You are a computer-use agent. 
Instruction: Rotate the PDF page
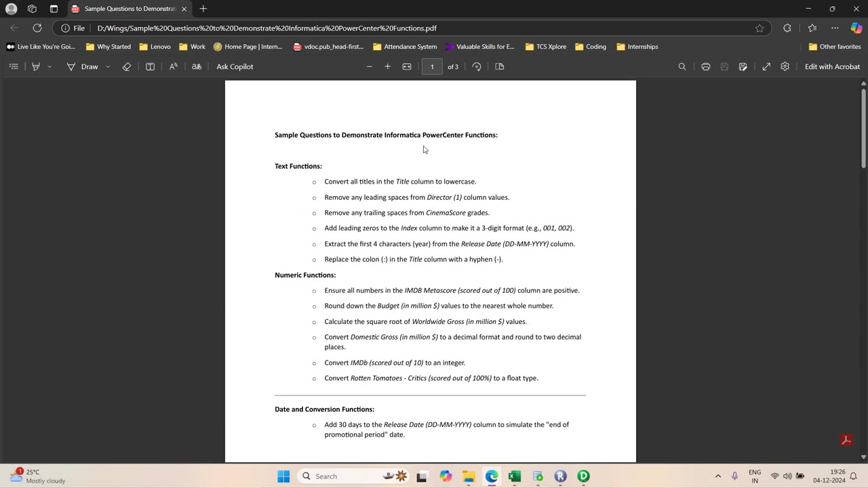477,66
